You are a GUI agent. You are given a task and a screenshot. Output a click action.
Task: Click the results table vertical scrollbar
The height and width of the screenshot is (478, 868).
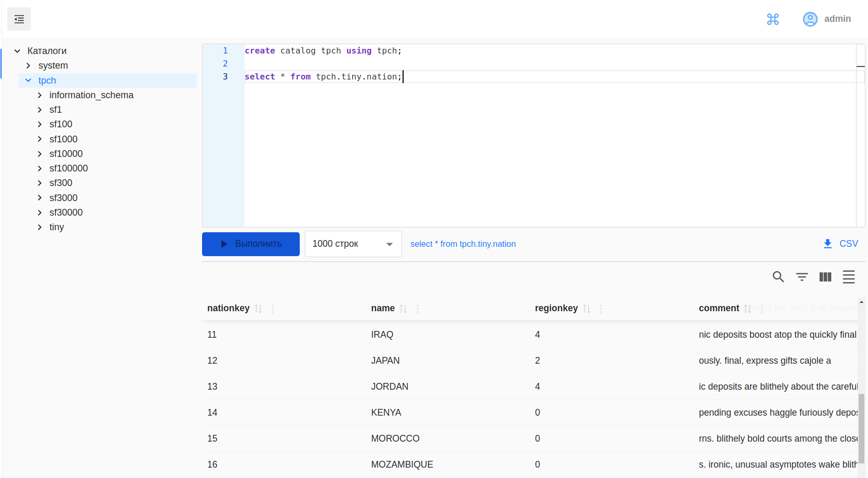click(861, 426)
